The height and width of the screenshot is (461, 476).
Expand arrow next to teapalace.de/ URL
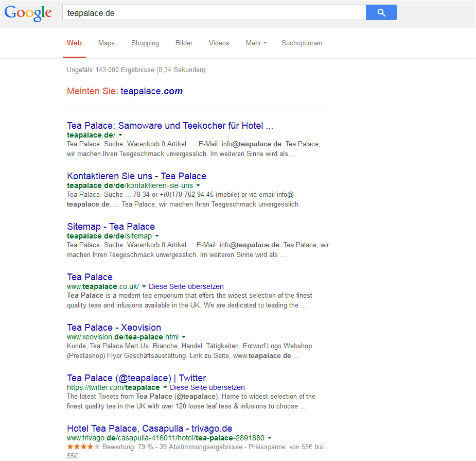pyautogui.click(x=120, y=135)
